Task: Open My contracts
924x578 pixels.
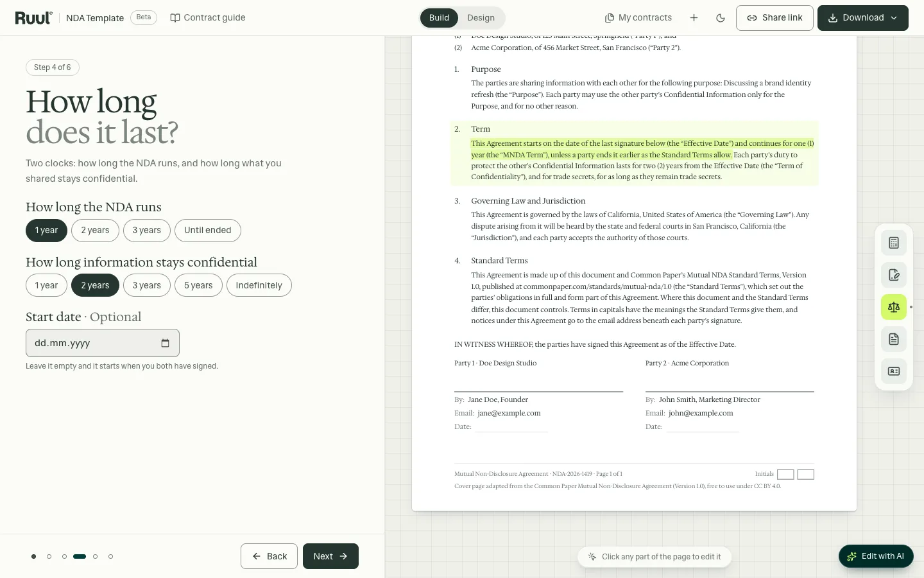Action: point(638,18)
